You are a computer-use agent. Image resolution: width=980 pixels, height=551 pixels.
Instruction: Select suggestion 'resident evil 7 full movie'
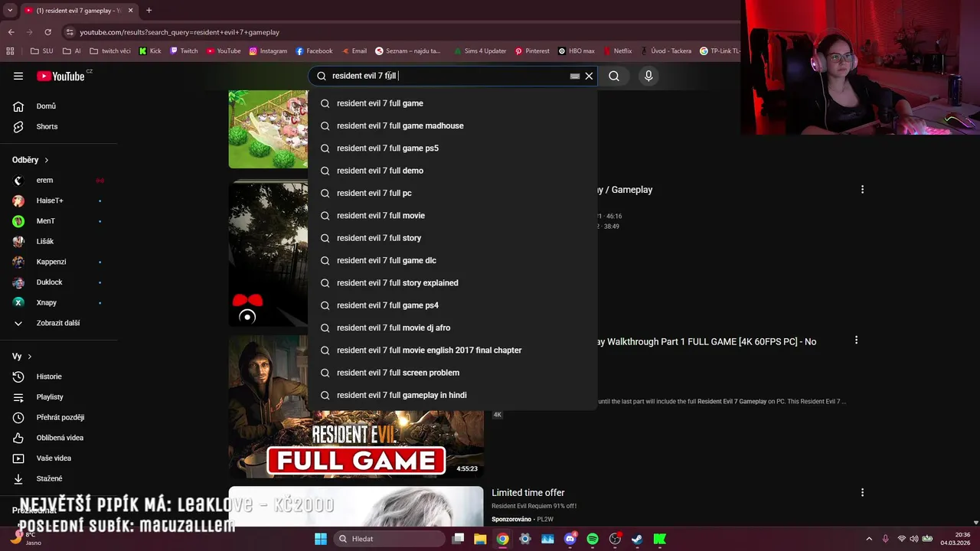(452, 216)
